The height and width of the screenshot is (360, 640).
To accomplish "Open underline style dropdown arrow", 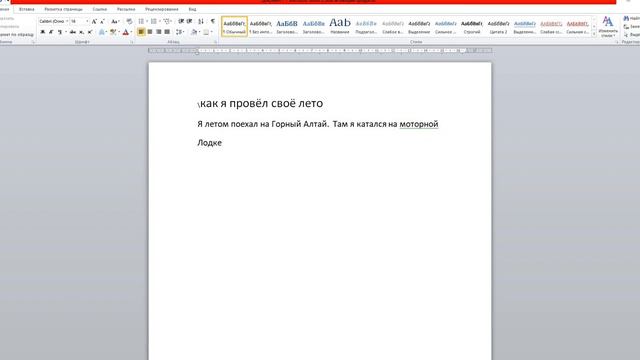I will point(66,32).
